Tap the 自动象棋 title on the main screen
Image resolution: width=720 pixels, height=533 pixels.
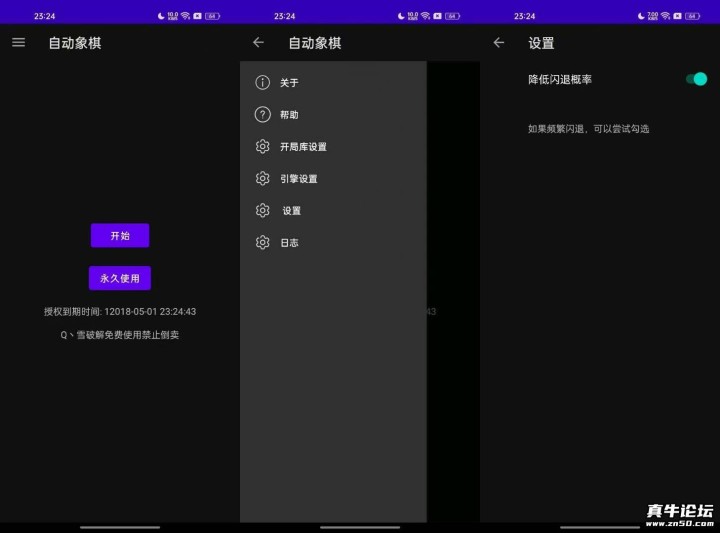(75, 43)
